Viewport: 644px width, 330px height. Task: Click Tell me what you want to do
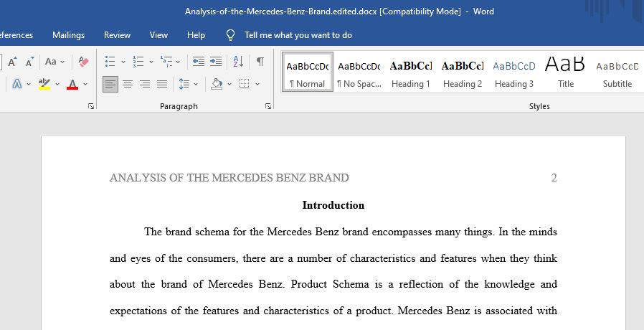[298, 35]
